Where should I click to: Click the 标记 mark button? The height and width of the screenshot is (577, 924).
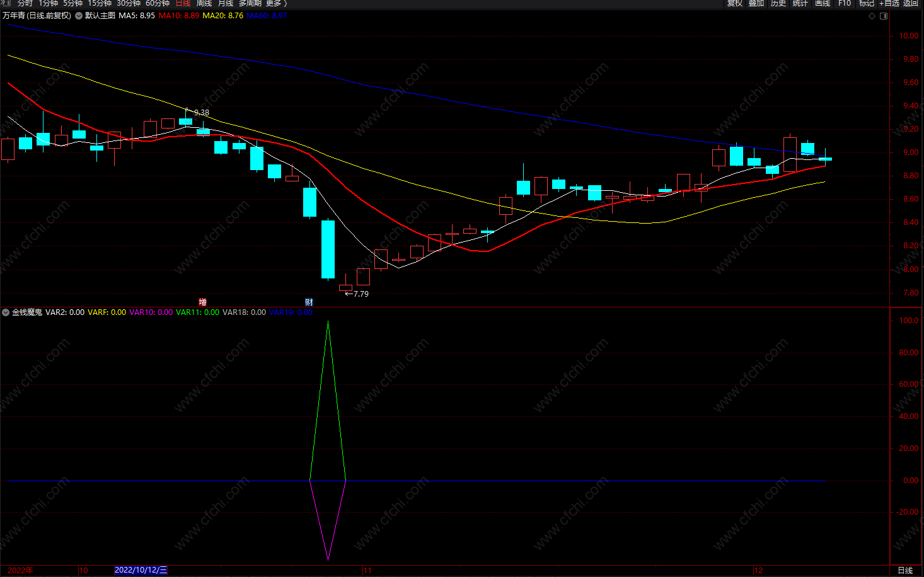point(867,3)
